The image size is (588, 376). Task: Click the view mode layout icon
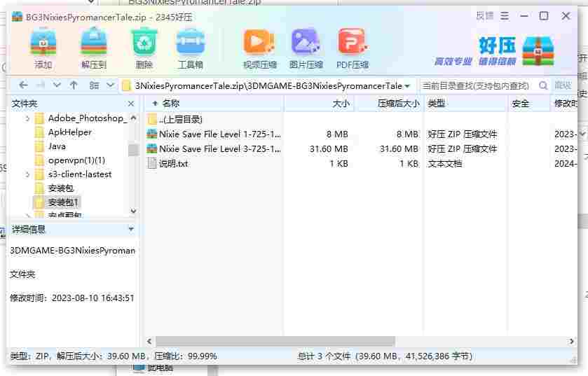pos(94,85)
